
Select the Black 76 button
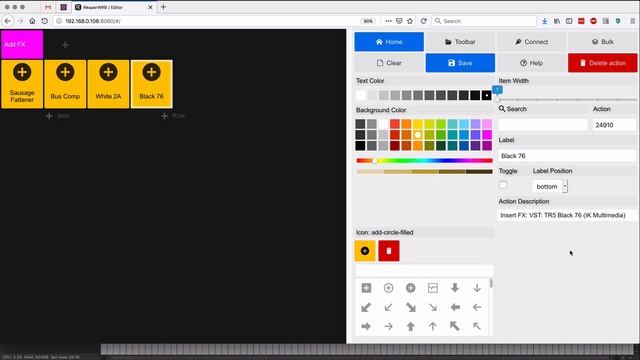coord(151,84)
